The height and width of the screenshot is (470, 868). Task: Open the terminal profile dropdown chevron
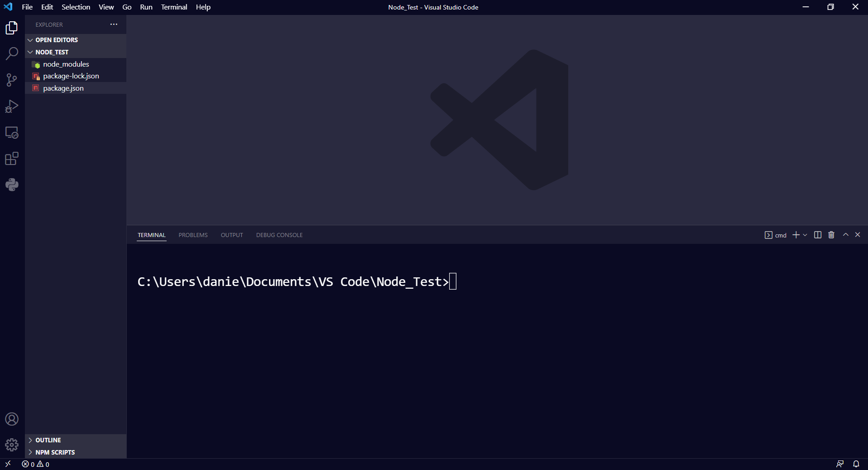[x=805, y=235]
